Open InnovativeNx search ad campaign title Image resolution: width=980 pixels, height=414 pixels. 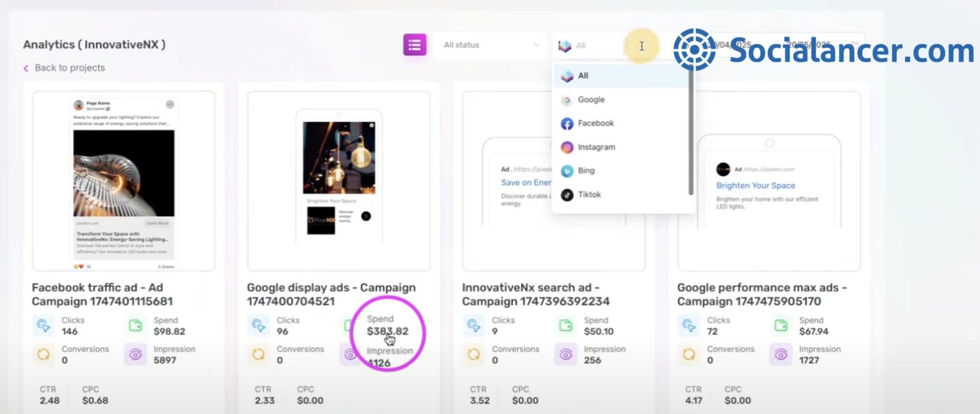[x=536, y=294]
